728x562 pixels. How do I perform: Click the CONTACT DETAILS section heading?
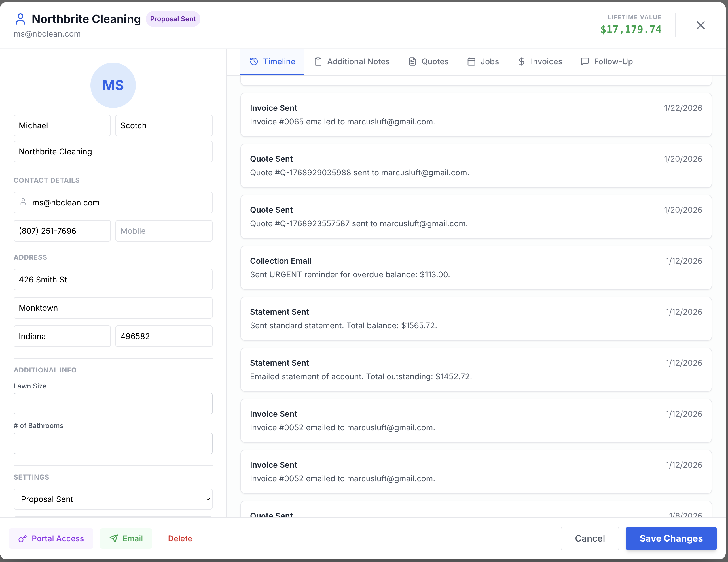point(47,180)
